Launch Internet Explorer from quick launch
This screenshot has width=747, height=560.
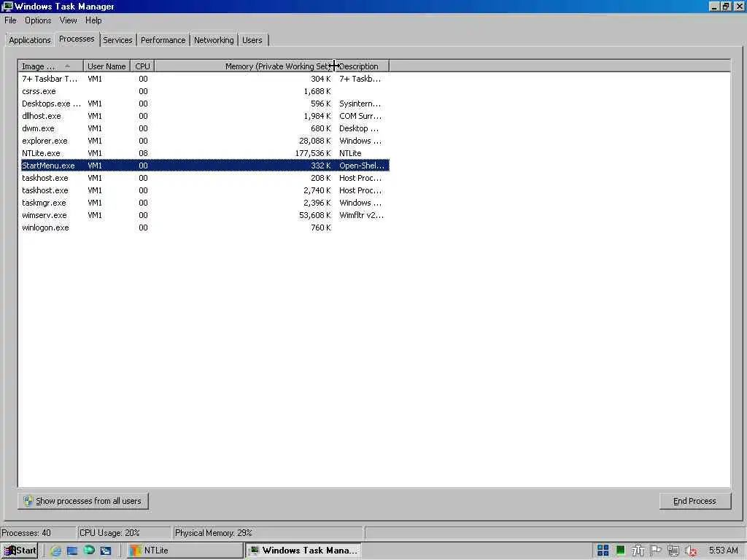click(x=55, y=551)
